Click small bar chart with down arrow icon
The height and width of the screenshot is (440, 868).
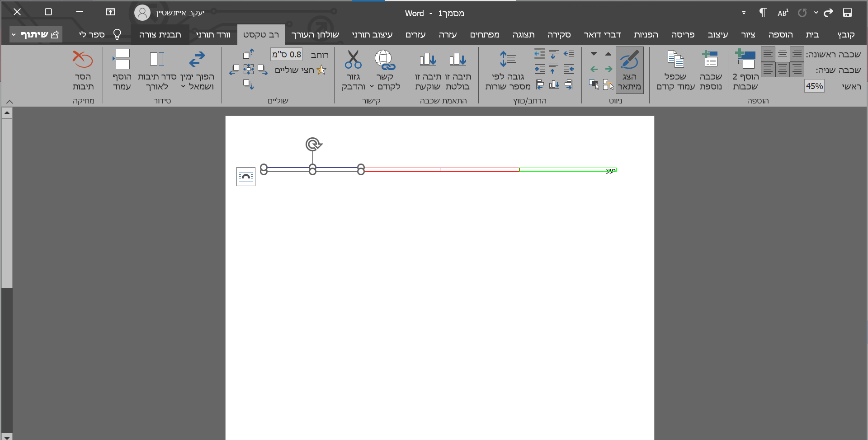[x=554, y=84]
